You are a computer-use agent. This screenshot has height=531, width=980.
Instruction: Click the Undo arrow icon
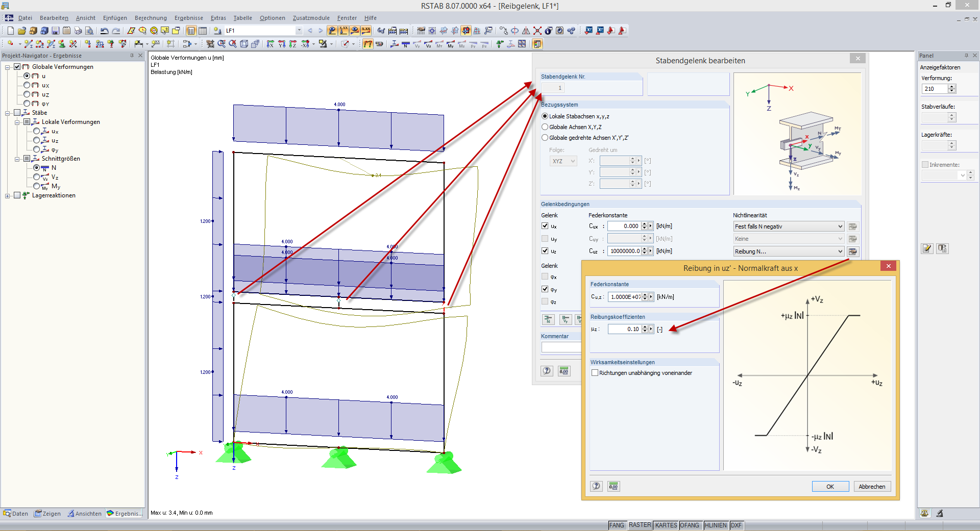click(x=105, y=31)
